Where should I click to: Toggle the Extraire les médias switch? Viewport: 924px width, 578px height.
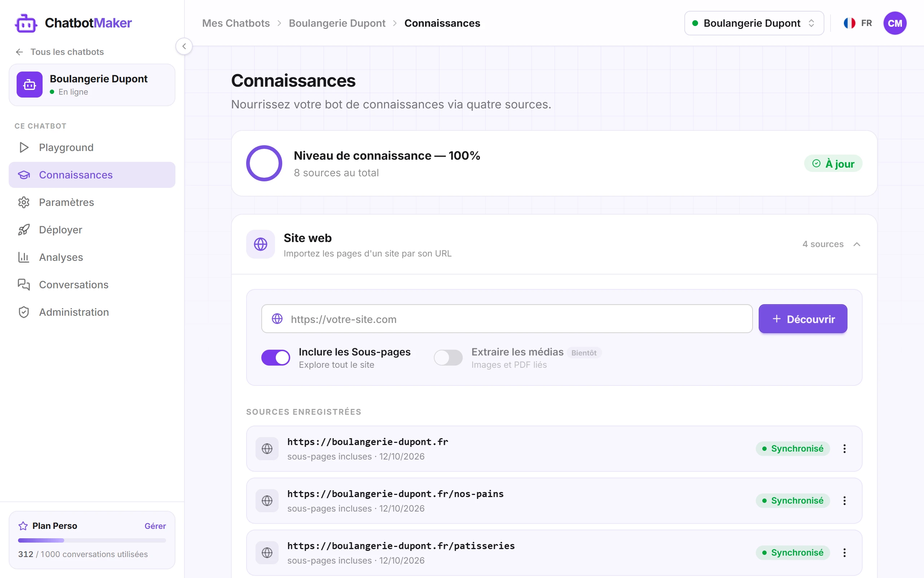pyautogui.click(x=448, y=358)
